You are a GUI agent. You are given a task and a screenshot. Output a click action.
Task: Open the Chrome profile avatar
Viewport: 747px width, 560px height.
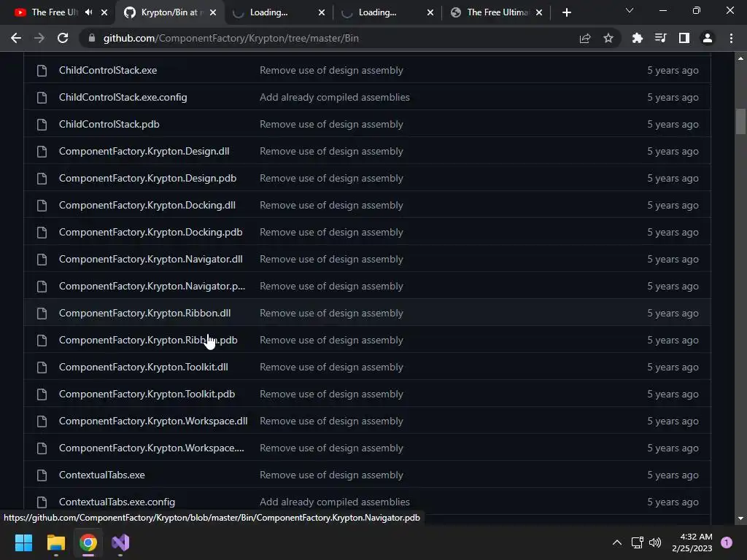click(x=708, y=38)
